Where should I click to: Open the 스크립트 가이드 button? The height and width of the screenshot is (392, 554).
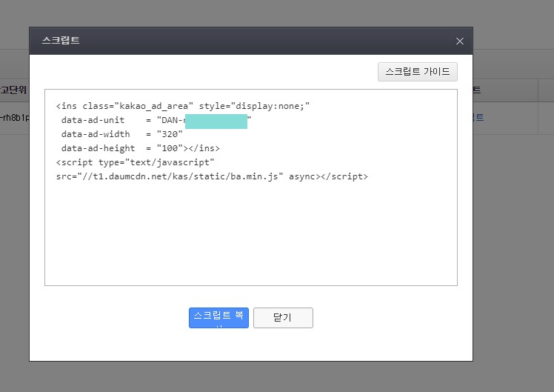(418, 72)
